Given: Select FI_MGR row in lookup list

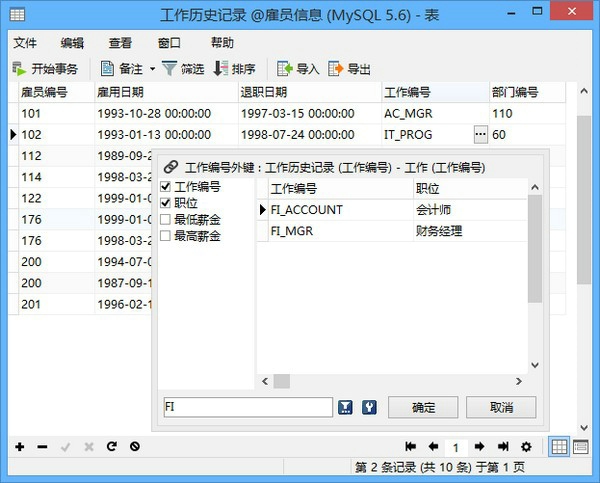Looking at the screenshot, I should tap(392, 231).
